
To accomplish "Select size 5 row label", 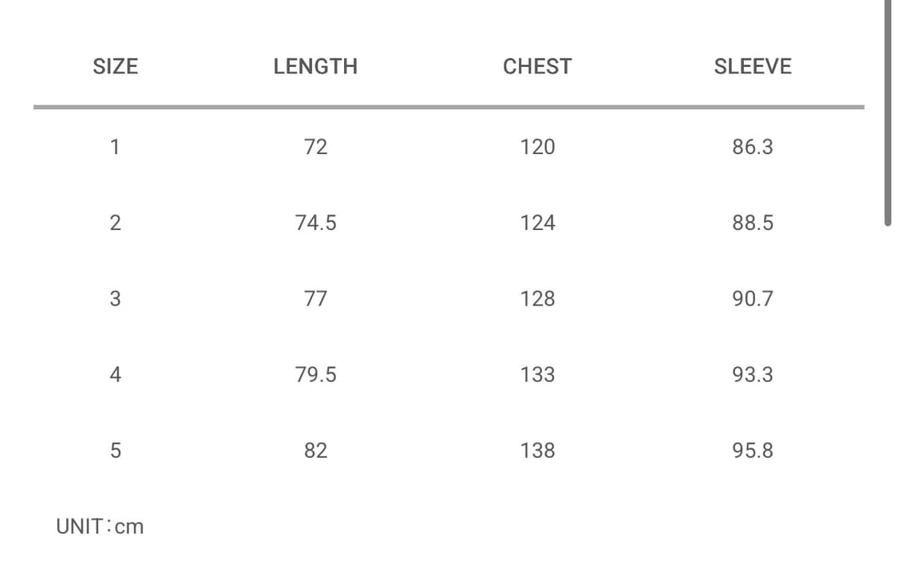I will pyautogui.click(x=115, y=451).
